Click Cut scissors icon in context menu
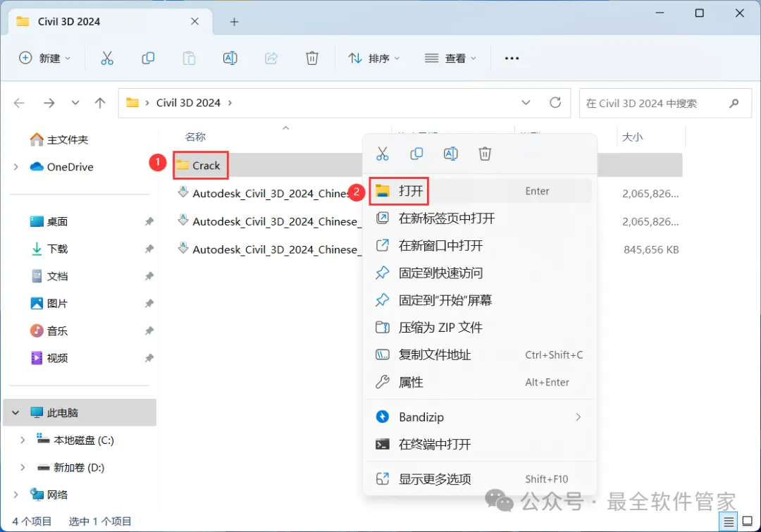 coord(383,154)
